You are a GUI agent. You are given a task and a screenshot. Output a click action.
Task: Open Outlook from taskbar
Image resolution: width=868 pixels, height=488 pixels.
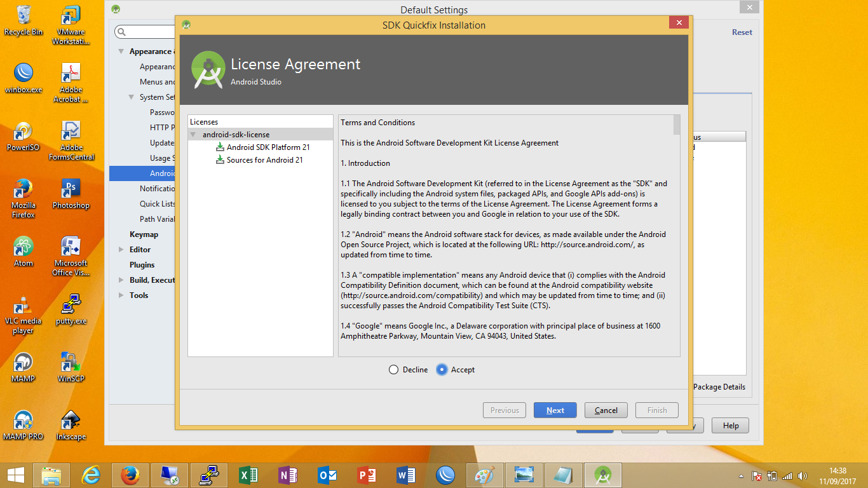point(327,475)
